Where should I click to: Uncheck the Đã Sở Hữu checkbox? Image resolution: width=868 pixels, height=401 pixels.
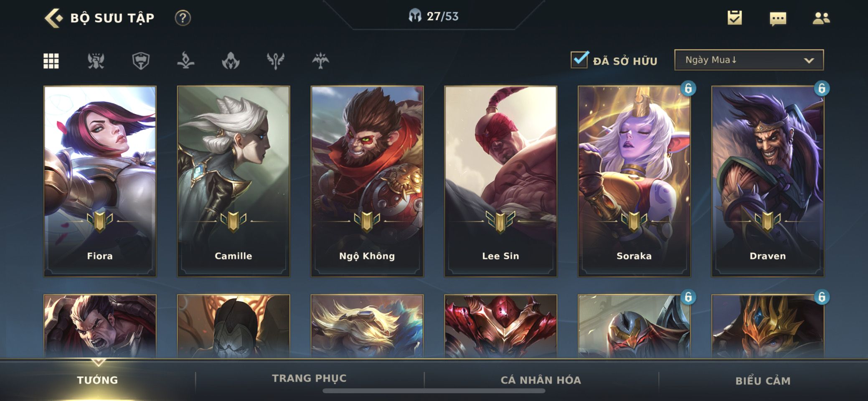click(580, 60)
